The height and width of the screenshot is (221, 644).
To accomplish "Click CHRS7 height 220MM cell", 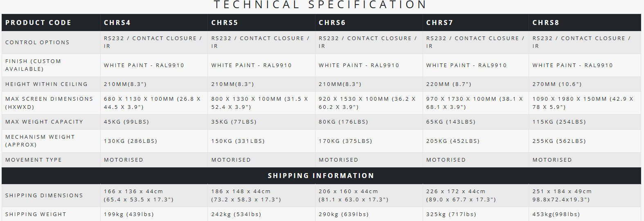I will (x=449, y=84).
